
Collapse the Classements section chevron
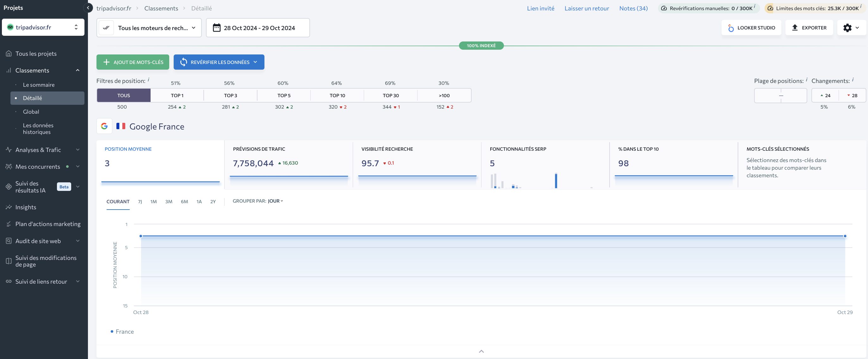tap(78, 71)
